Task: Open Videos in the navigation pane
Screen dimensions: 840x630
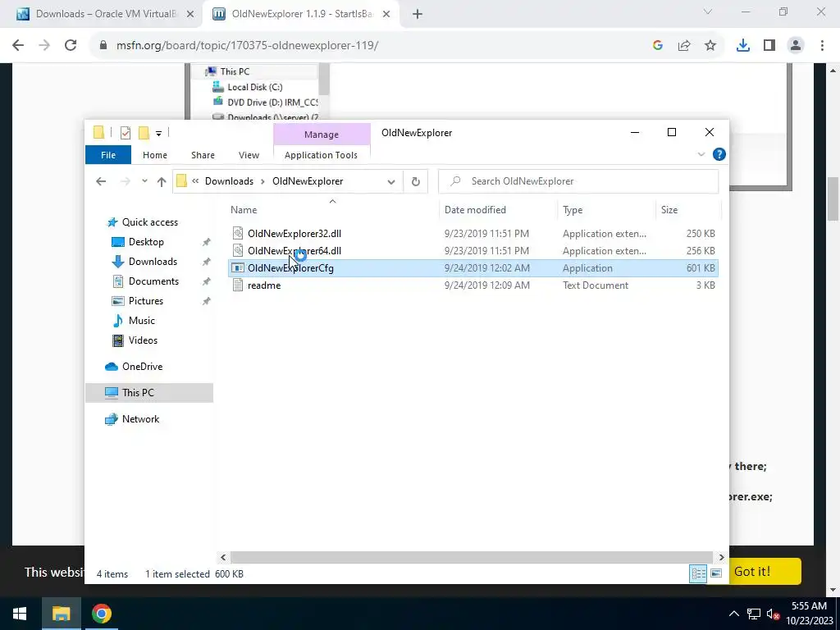Action: [x=143, y=340]
